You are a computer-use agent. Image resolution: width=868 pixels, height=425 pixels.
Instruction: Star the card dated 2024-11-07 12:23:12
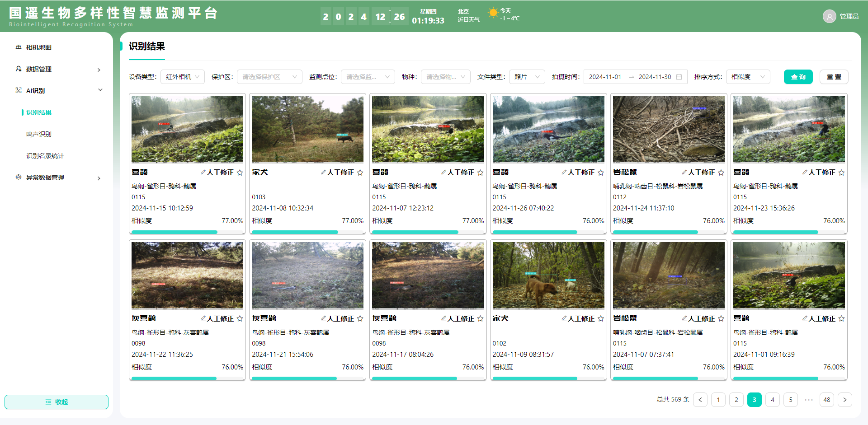[480, 173]
